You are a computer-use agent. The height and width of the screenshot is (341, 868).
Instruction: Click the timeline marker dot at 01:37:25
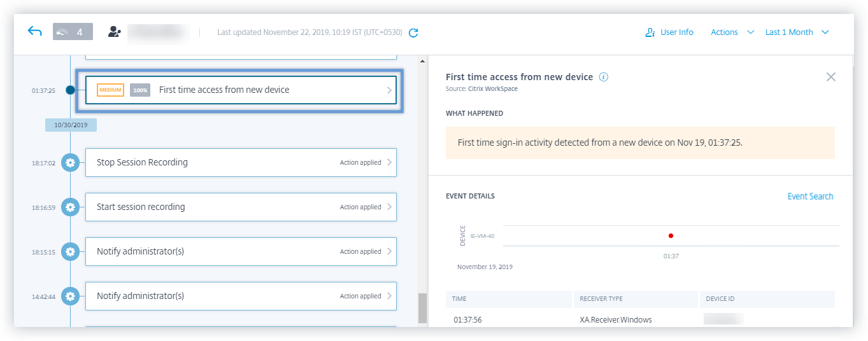click(x=71, y=90)
